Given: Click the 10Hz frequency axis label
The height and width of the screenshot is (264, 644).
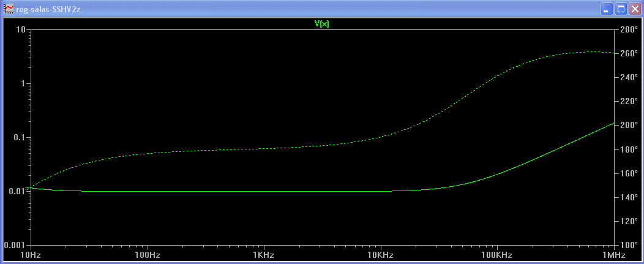Looking at the screenshot, I should [31, 254].
